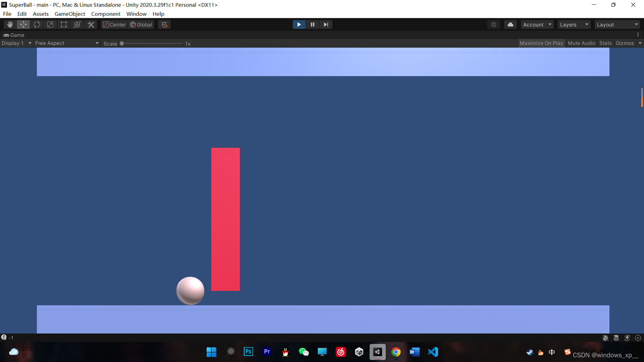Select the Rect Transform tool
The image size is (644, 362).
[x=64, y=24]
